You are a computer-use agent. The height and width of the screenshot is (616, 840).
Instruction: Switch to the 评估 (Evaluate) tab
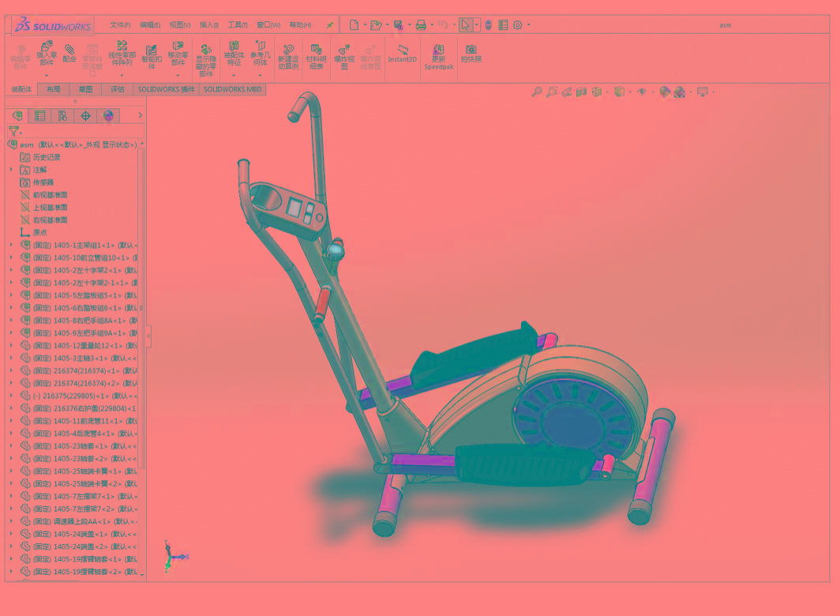[118, 89]
